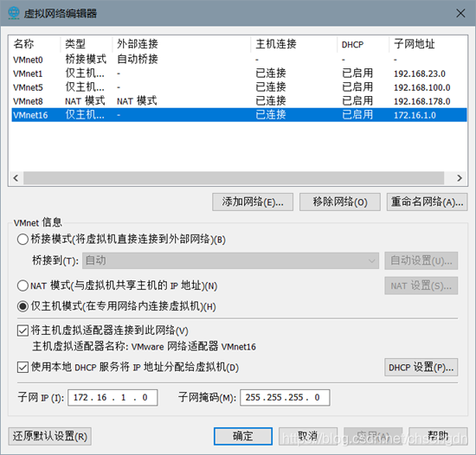
Task: Click the 外部连接 column header
Action: tap(182, 44)
